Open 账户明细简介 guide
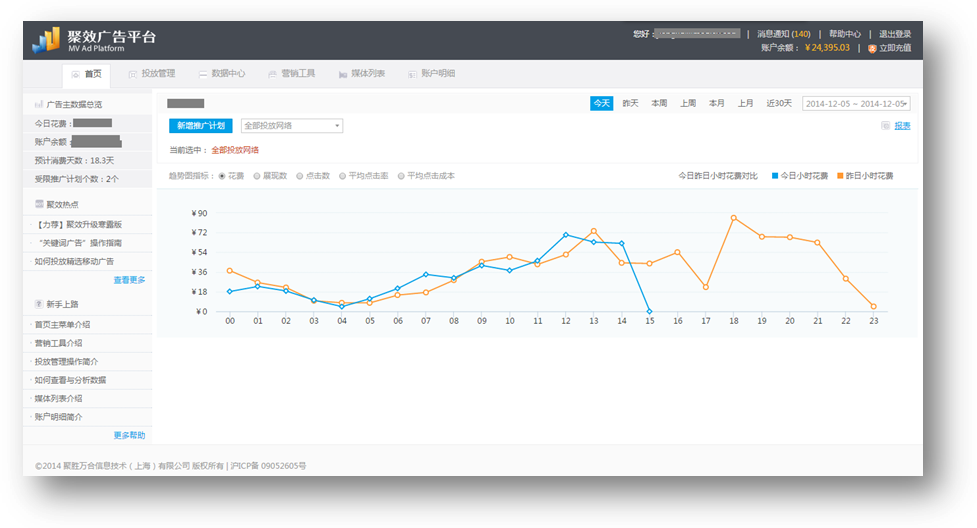 coord(59,417)
